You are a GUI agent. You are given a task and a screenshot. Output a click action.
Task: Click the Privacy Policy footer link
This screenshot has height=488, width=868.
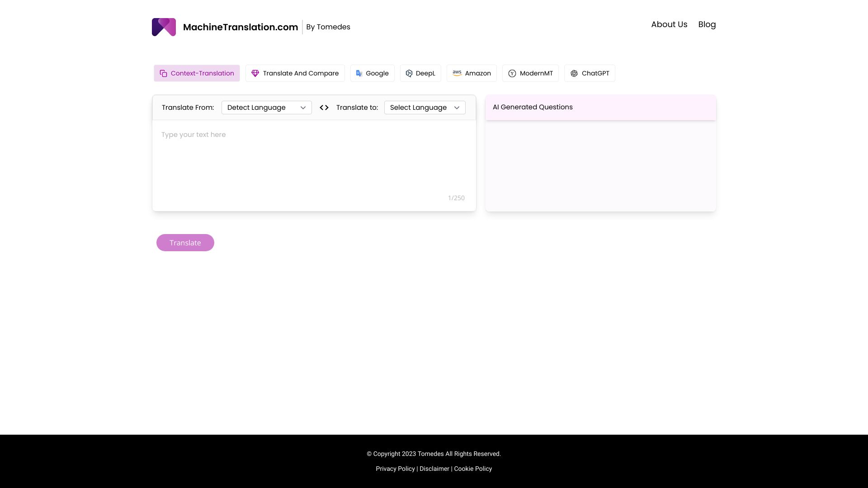click(x=395, y=468)
